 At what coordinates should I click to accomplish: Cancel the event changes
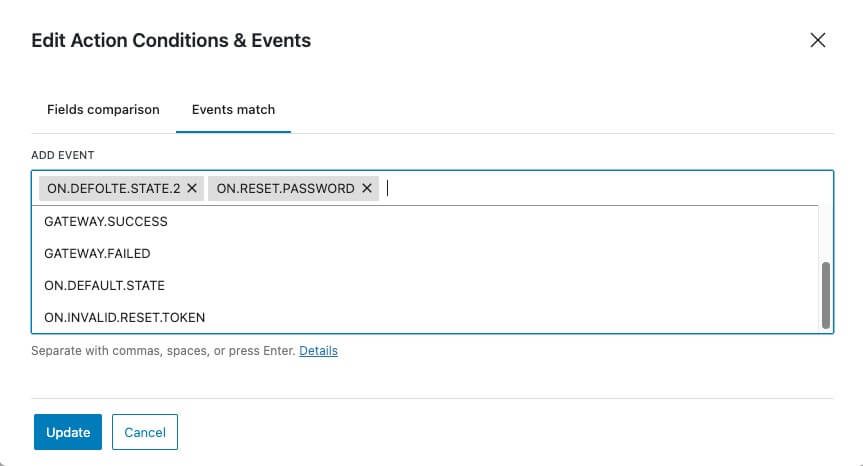145,432
